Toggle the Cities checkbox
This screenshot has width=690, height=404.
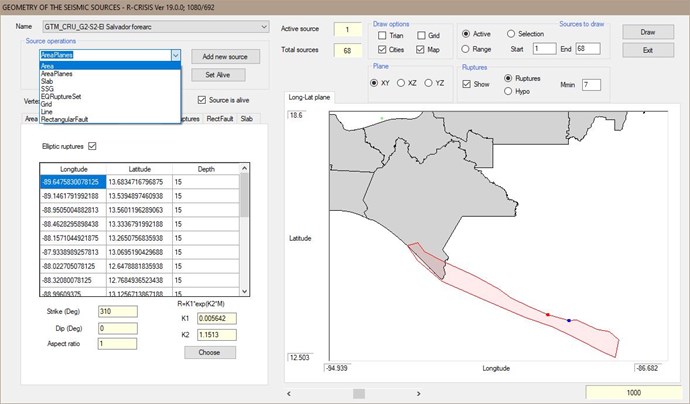(x=382, y=50)
